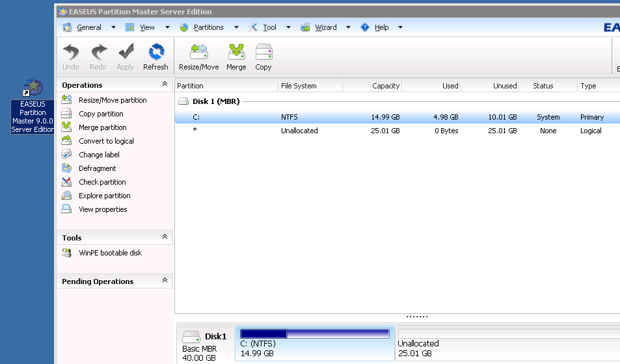Click WinPE bootable disk link
Image resolution: width=620 pixels, height=364 pixels.
pyautogui.click(x=110, y=253)
